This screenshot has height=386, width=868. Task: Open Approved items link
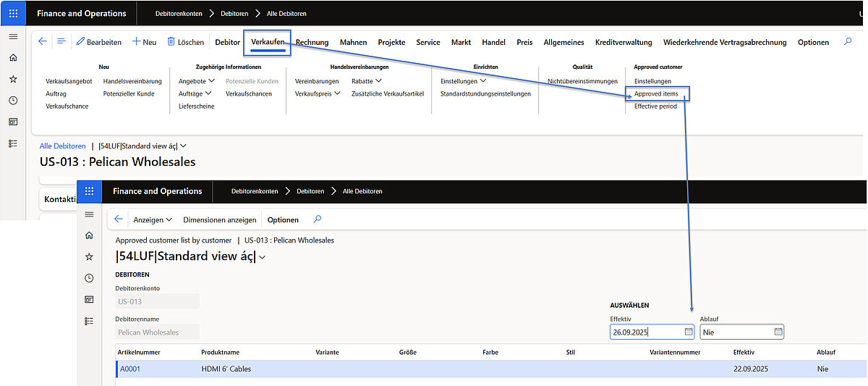pyautogui.click(x=656, y=93)
